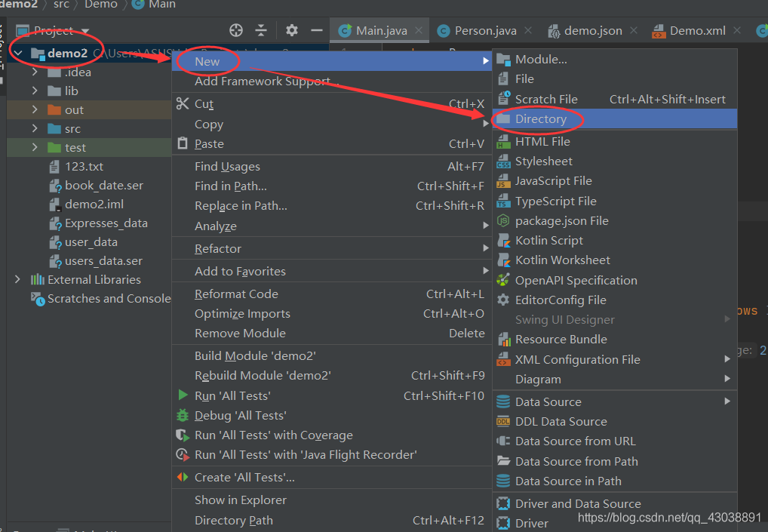
Task: Create a new HTML File
Action: click(x=615, y=142)
